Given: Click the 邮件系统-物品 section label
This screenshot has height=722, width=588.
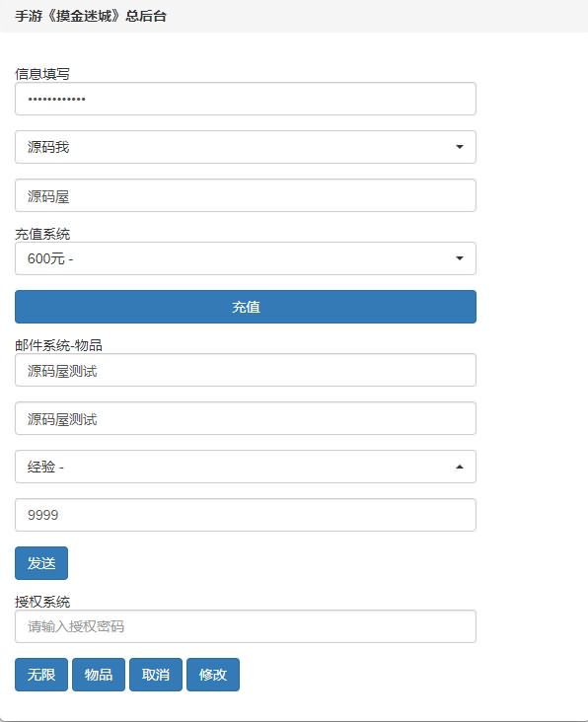Looking at the screenshot, I should tap(58, 345).
